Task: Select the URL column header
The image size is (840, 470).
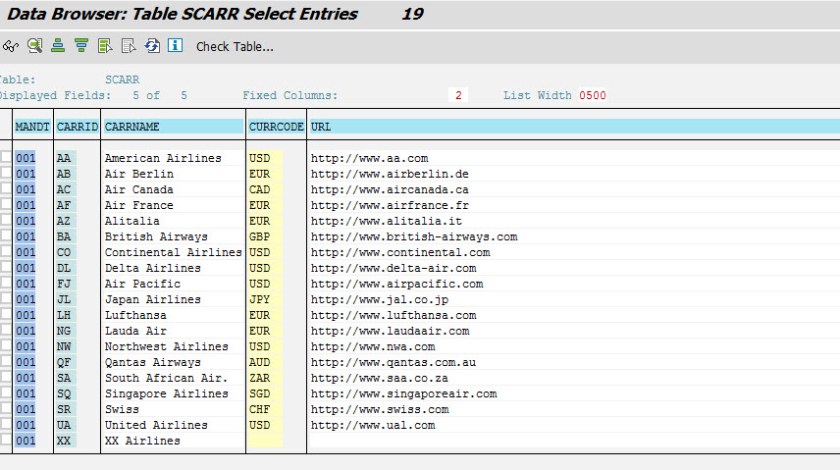Action: [x=574, y=126]
